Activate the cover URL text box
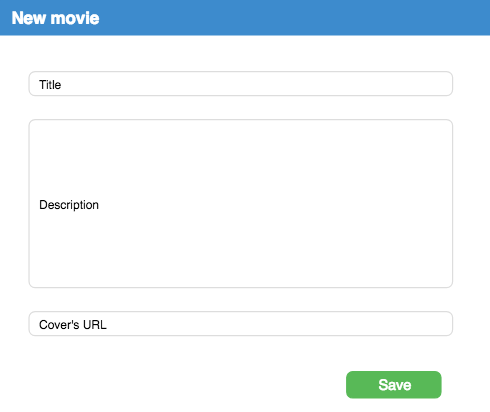The width and height of the screenshot is (490, 412). click(241, 324)
